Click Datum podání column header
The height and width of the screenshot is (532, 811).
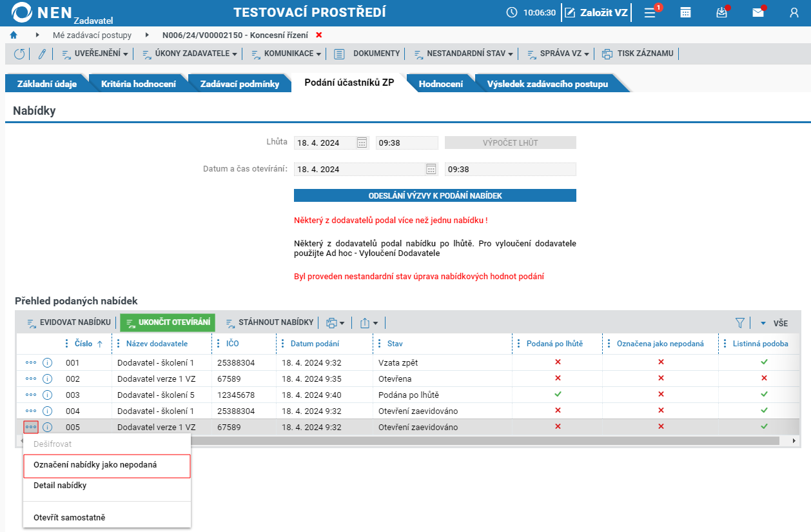click(x=315, y=344)
